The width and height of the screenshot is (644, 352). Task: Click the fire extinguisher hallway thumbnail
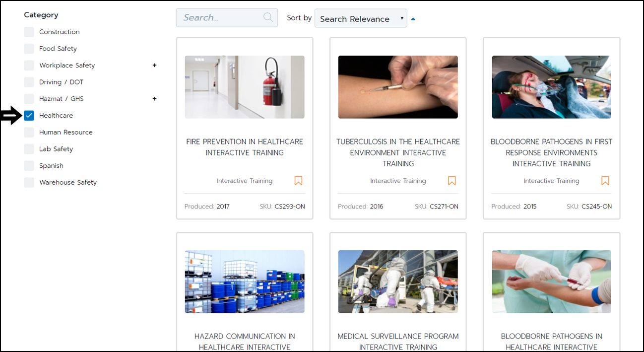click(245, 87)
